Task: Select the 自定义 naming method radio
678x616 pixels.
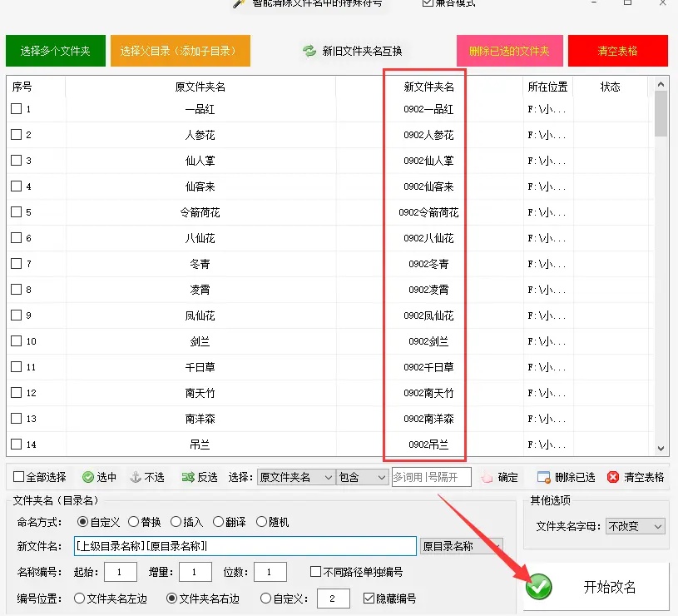Action: point(82,522)
